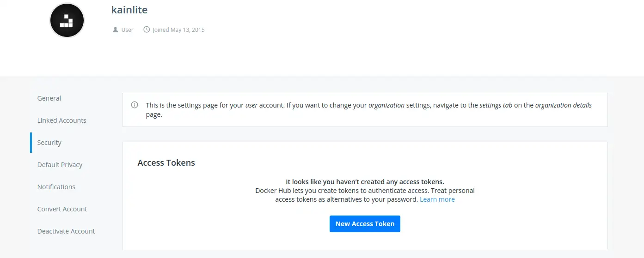Screen dimensions: 644x258
Task: Click the clock icon before the Joined date
Action: (x=147, y=30)
